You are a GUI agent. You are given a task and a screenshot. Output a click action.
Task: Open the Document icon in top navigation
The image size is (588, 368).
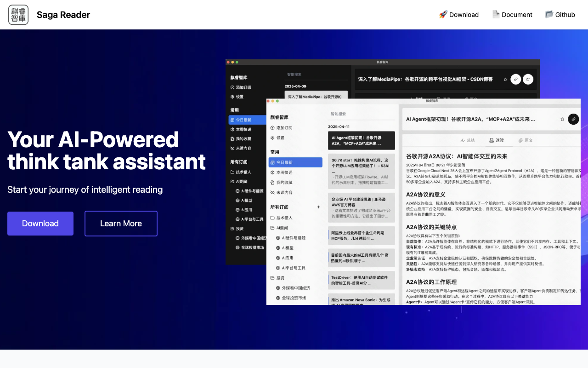coord(496,14)
